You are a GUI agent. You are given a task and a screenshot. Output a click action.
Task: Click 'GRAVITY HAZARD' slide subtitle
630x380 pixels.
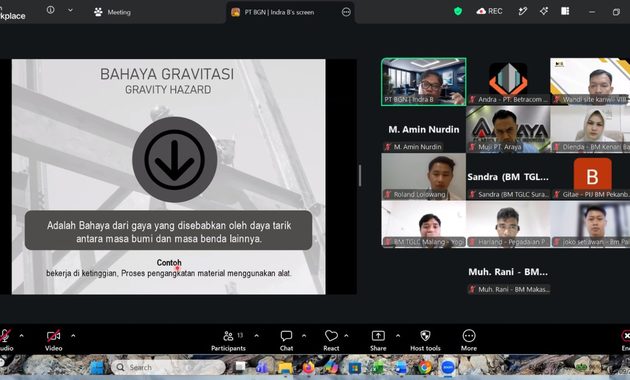click(168, 90)
